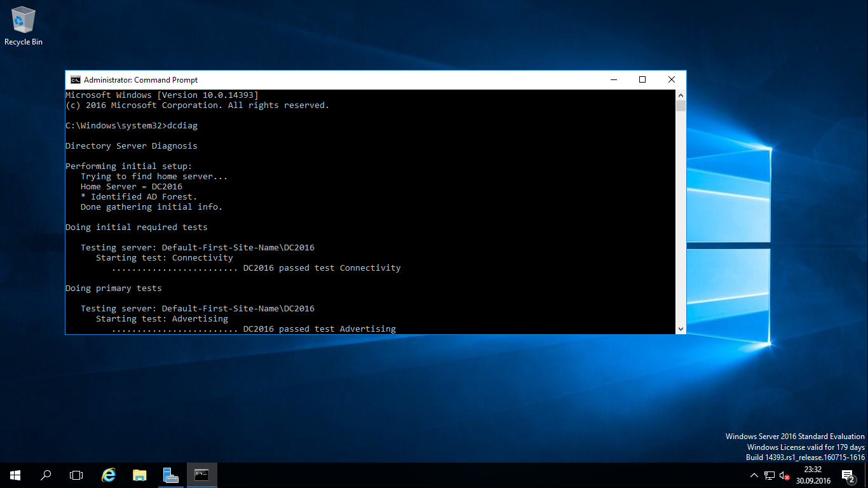This screenshot has width=868, height=488.
Task: Open taskbar search magnifier
Action: click(46, 475)
